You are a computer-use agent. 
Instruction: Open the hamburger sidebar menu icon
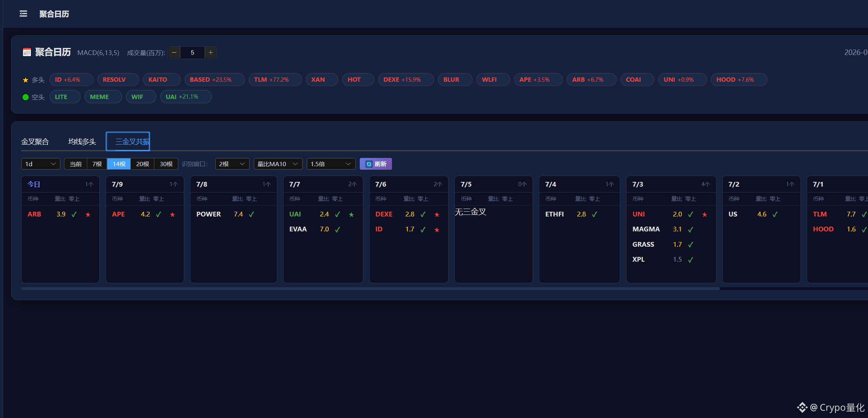click(x=24, y=14)
